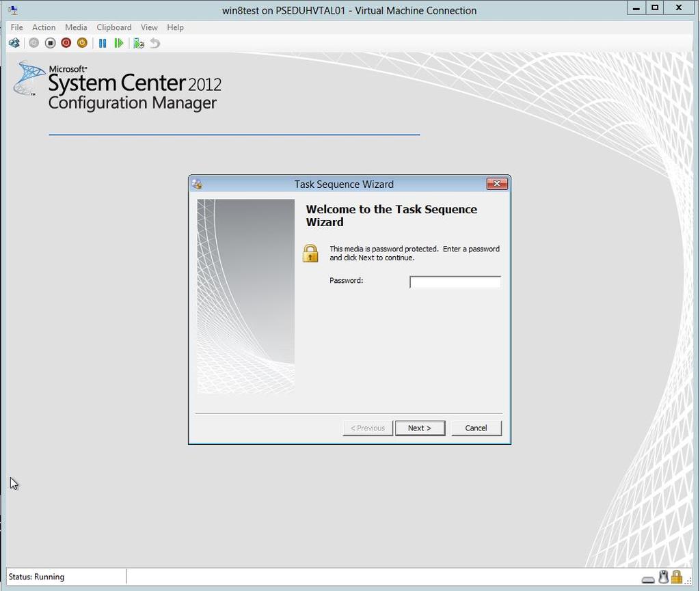The image size is (700, 591).
Task: Click the keyboard status icon
Action: [648, 579]
